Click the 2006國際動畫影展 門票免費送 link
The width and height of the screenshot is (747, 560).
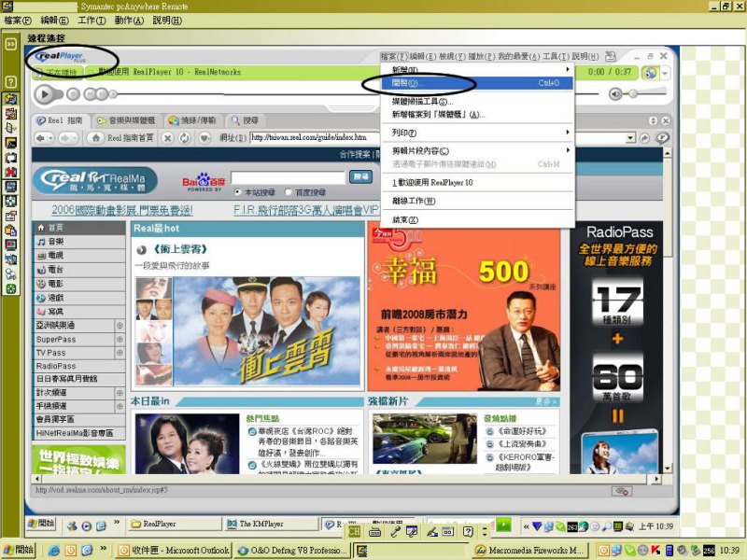coord(122,210)
